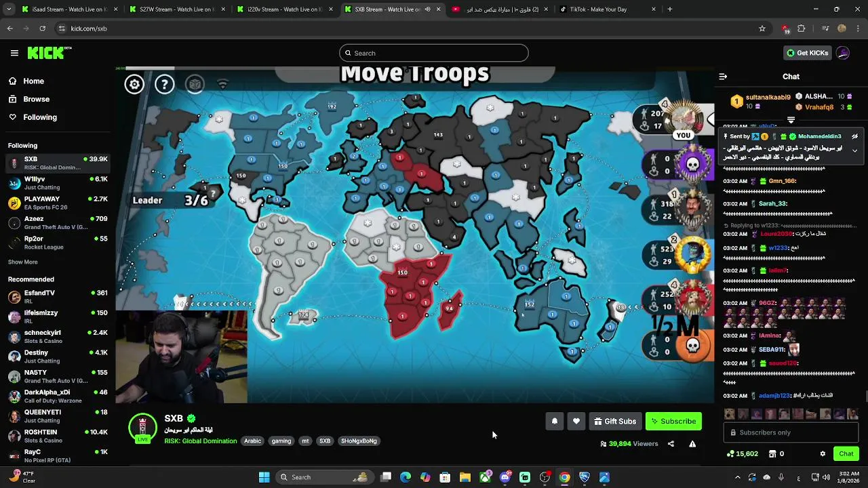Open Microsoft Edge from taskbar
The image size is (868, 488).
(406, 477)
